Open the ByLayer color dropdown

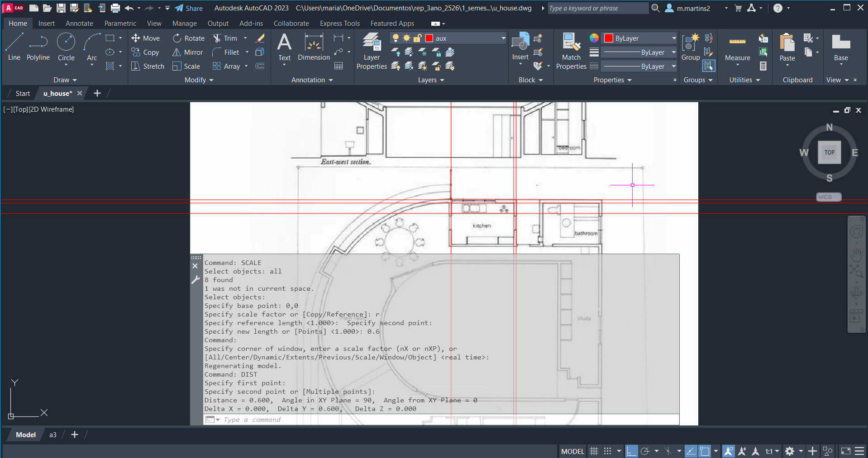coord(673,38)
